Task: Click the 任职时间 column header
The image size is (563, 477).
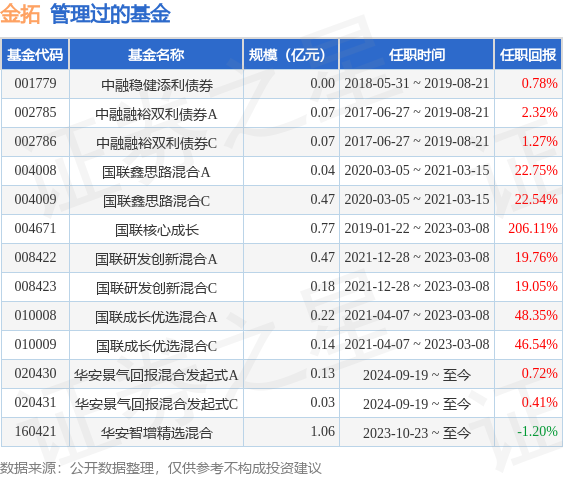Action: click(417, 55)
